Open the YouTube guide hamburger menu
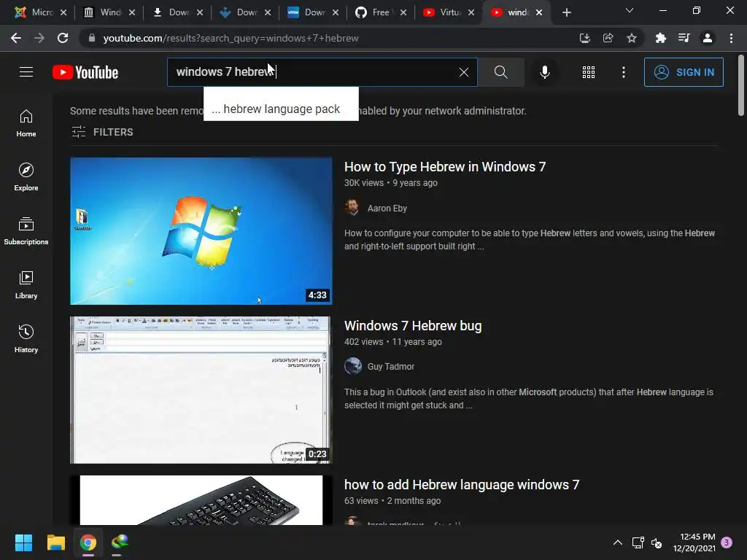Screen dimensions: 747x560 (x=26, y=72)
